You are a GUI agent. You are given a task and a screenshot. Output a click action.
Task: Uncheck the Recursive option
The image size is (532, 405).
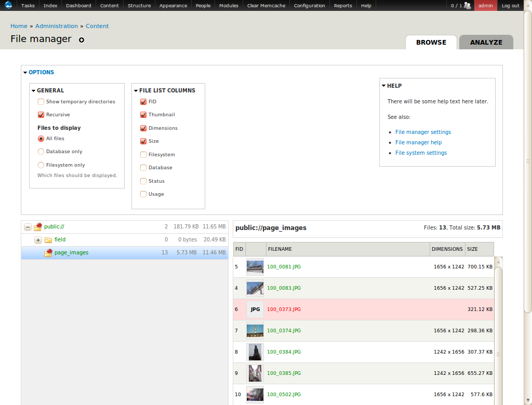41,115
